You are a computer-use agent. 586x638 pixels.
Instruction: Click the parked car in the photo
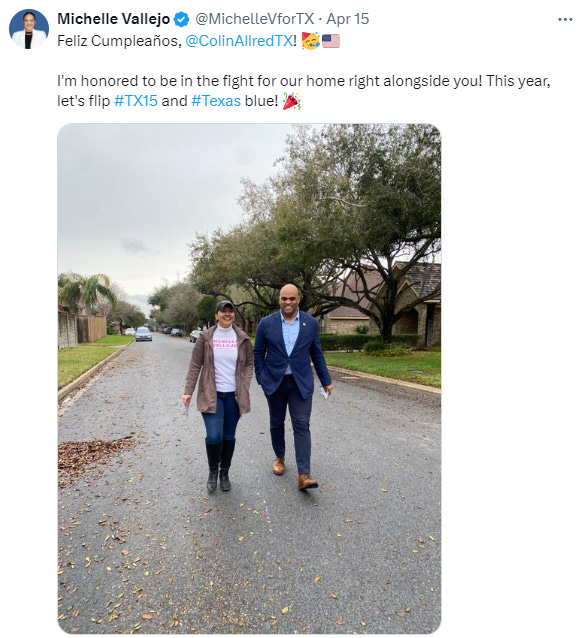click(143, 334)
